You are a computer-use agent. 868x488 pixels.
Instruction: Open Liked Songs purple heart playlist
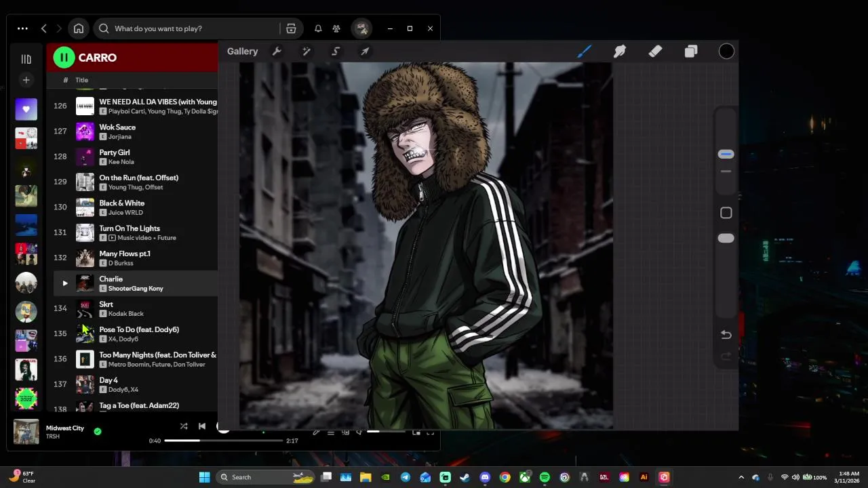[x=26, y=108]
